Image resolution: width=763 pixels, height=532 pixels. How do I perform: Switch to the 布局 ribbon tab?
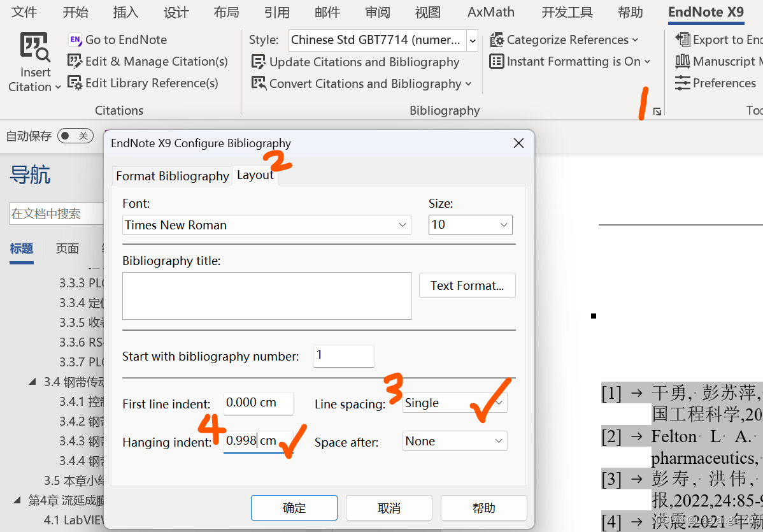pyautogui.click(x=226, y=11)
